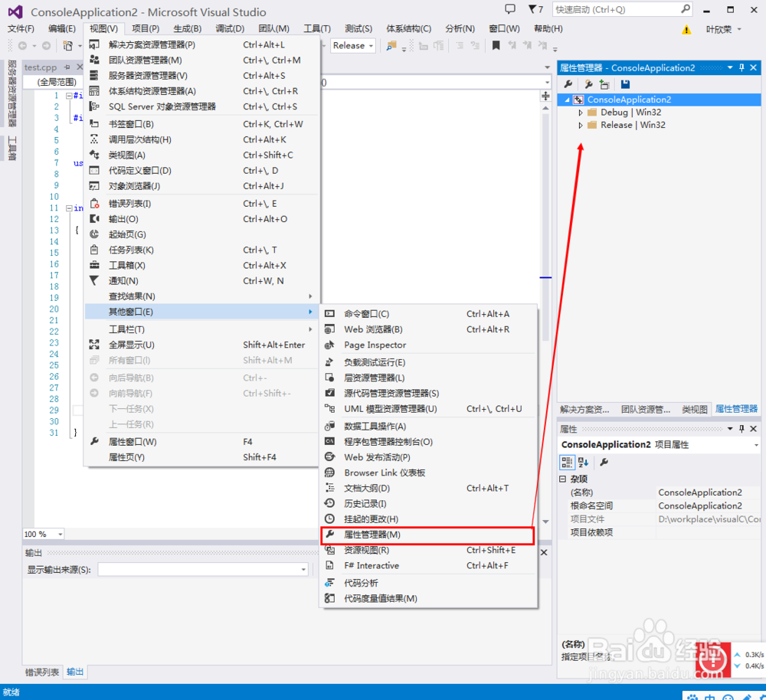Image resolution: width=766 pixels, height=700 pixels.
Task: Click the notifications flag icon
Action: coord(535,9)
